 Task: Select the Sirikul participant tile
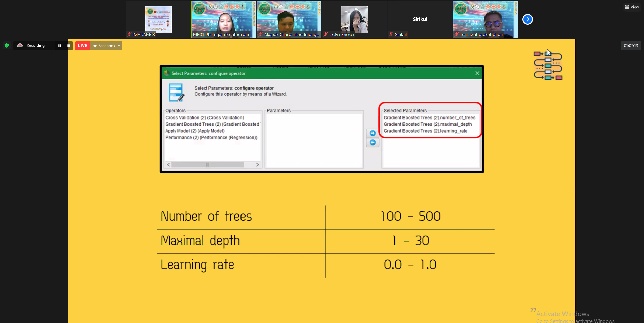click(x=420, y=19)
